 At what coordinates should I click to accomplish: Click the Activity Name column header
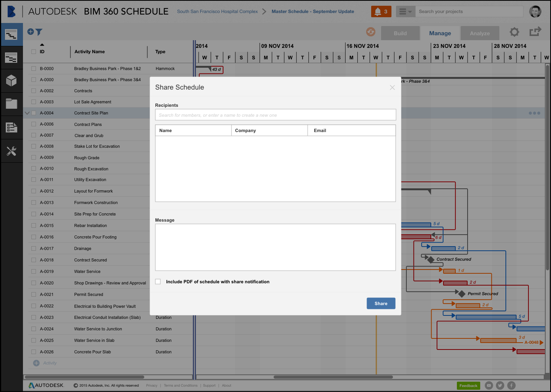click(x=90, y=52)
